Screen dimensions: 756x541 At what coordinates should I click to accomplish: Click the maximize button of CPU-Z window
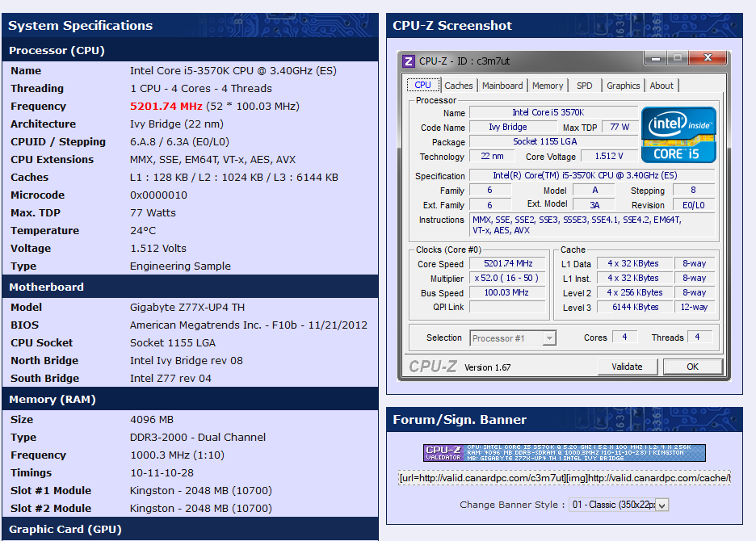[x=678, y=58]
